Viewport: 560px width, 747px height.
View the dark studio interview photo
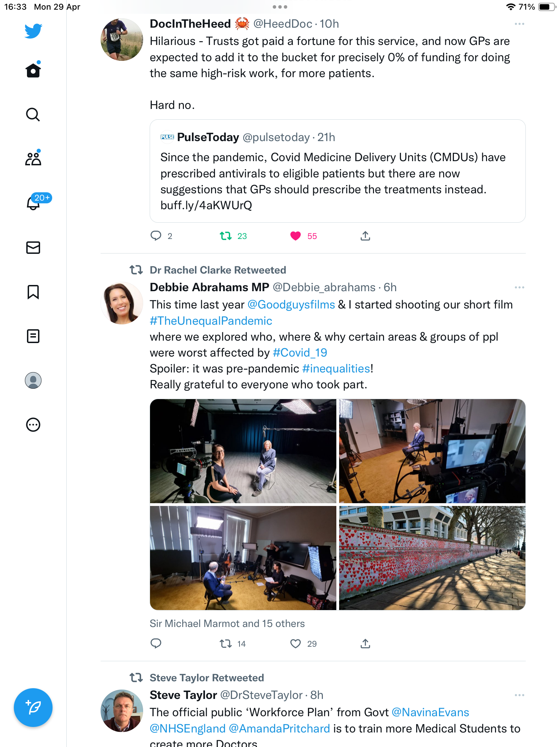pos(243,451)
